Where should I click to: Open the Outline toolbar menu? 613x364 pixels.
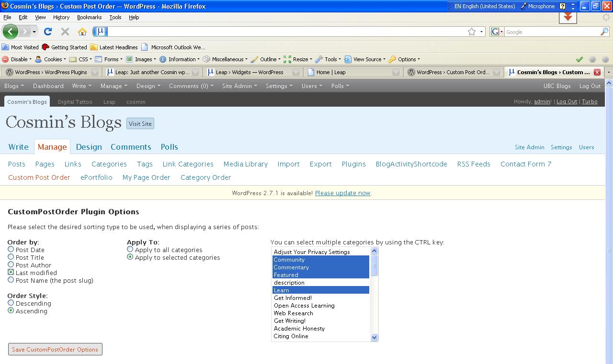266,59
